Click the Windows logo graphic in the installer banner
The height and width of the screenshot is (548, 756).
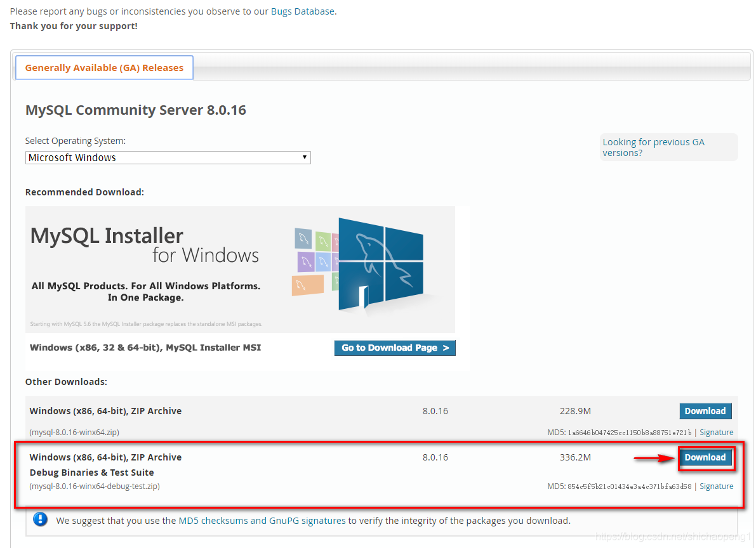click(381, 264)
